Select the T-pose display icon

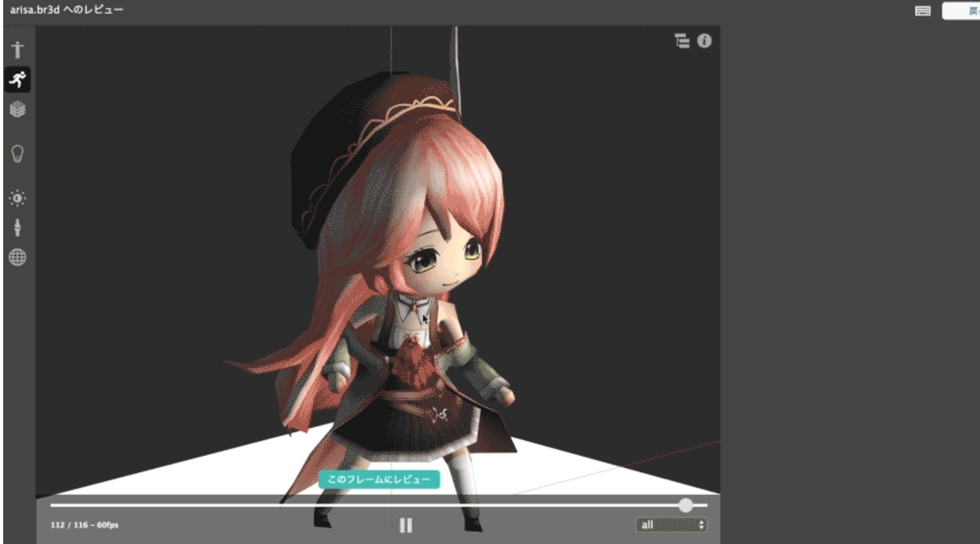coord(17,50)
